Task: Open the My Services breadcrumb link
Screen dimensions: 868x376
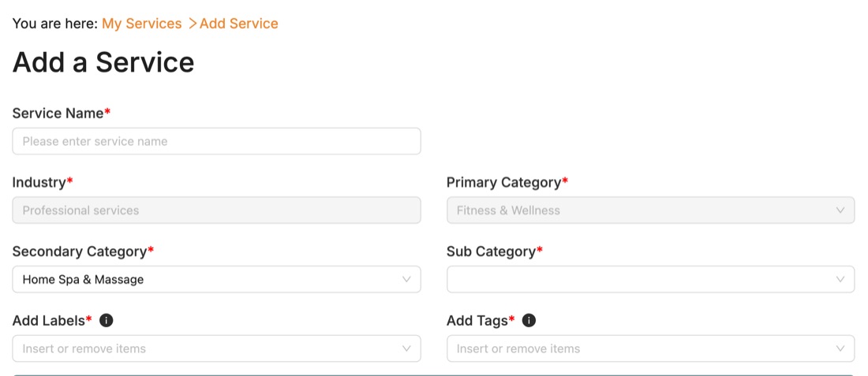Action: tap(142, 24)
